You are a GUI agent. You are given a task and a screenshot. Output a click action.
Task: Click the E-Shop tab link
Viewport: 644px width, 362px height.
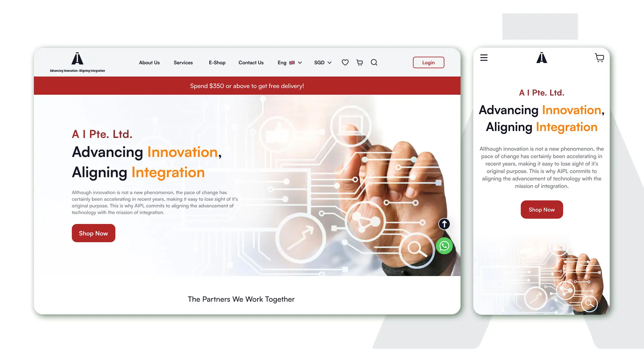pyautogui.click(x=217, y=62)
